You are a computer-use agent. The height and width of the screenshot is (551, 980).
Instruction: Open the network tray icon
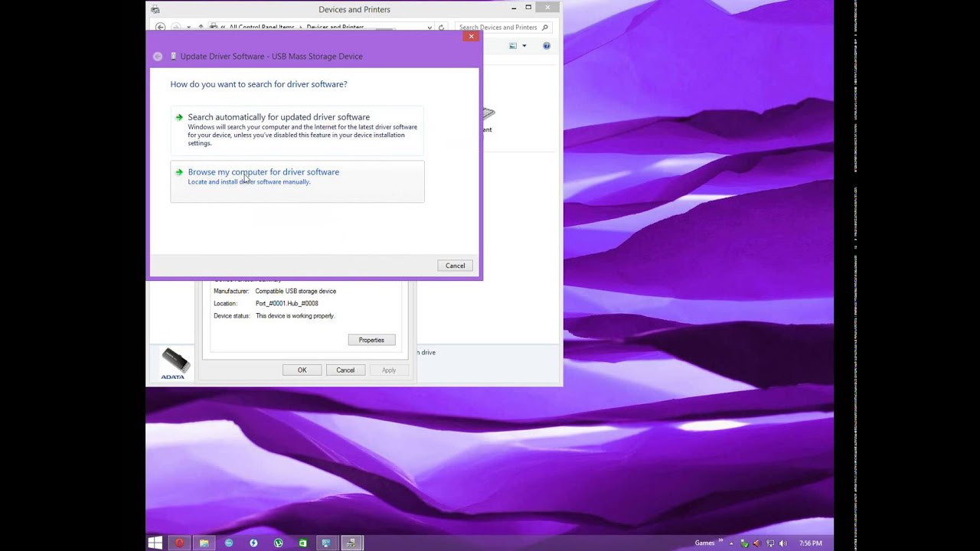coord(769,543)
